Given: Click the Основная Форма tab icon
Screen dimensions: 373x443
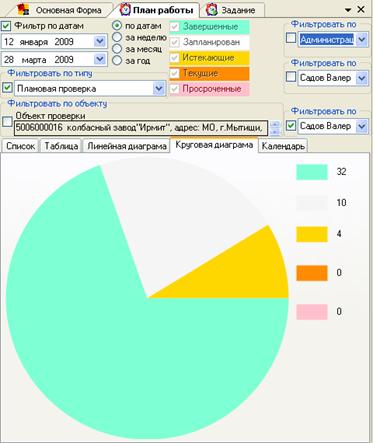Looking at the screenshot, I should coord(23,9).
